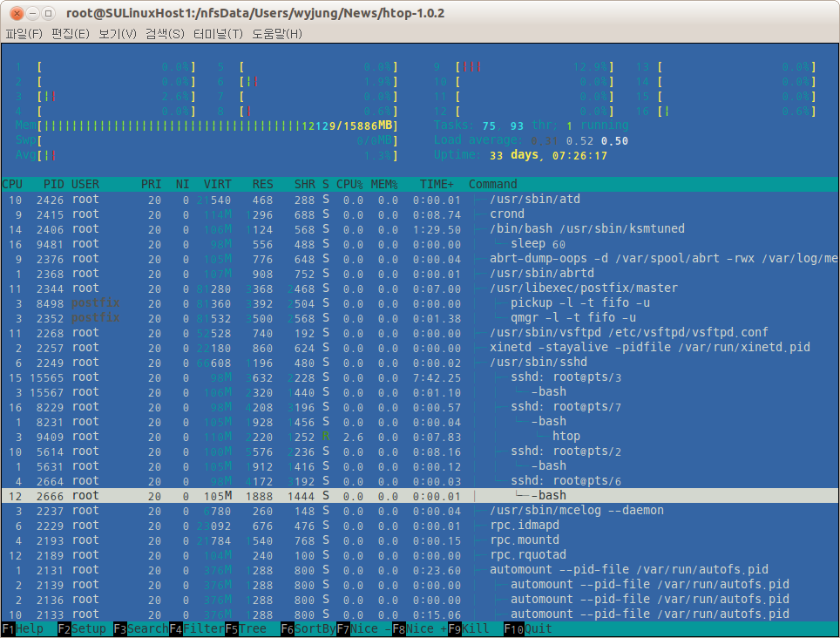Sort by the PID column header
Screen dimensions: 840x638
(53, 184)
